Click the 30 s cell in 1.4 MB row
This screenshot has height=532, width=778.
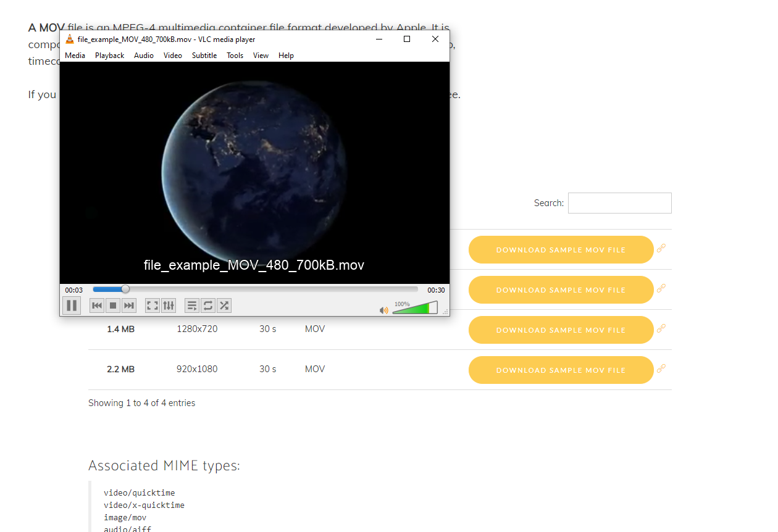pos(268,330)
